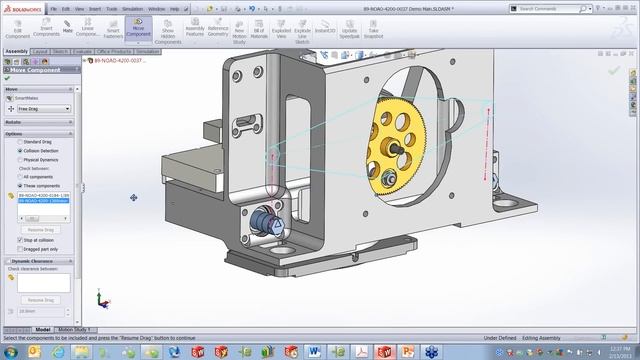Enable the Dynamic Clearance checkbox
The width and height of the screenshot is (640, 360).
pyautogui.click(x=8, y=261)
